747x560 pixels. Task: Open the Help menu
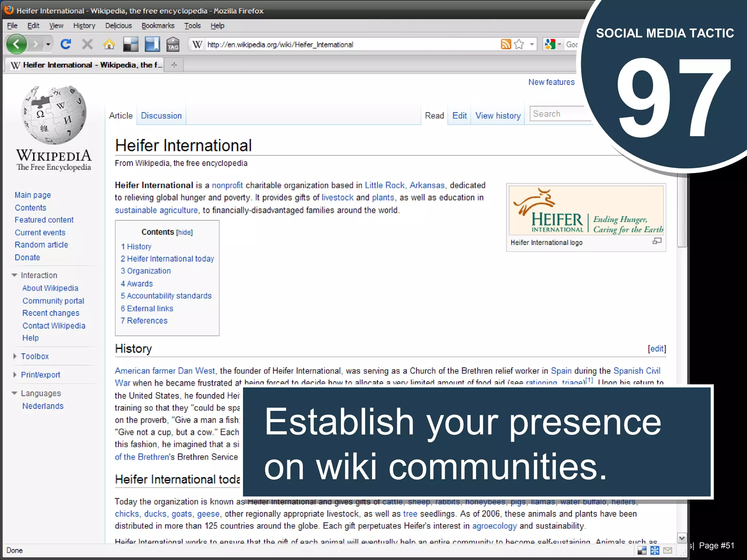pyautogui.click(x=217, y=26)
